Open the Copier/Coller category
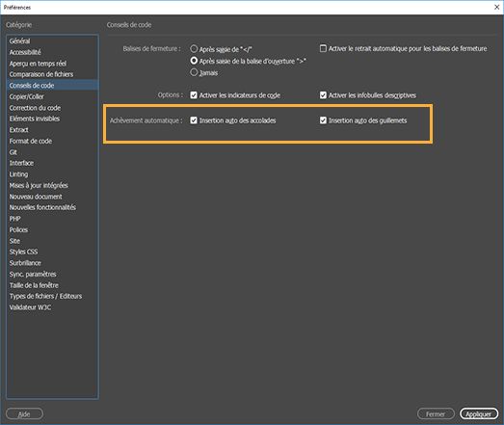The height and width of the screenshot is (425, 504). [x=52, y=96]
